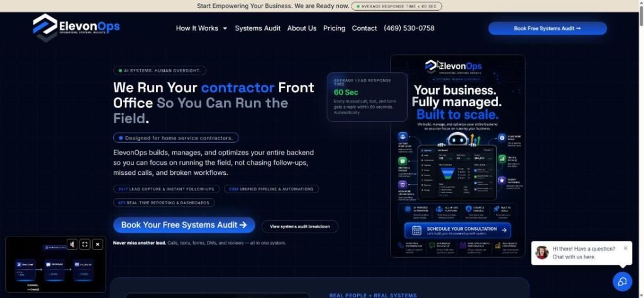
Task: Select the AI Systems. Human Oversight. pill
Action: click(160, 70)
